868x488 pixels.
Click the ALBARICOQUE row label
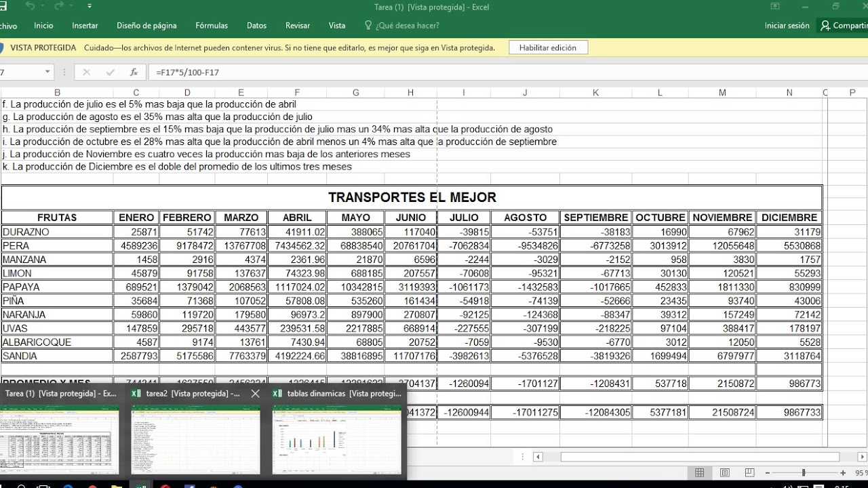tap(57, 342)
